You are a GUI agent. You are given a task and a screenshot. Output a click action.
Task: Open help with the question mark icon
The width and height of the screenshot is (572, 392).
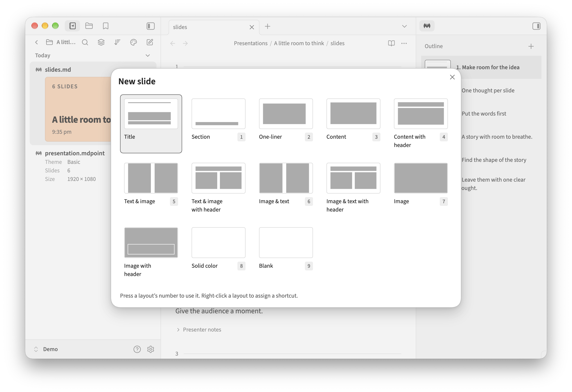coord(137,349)
